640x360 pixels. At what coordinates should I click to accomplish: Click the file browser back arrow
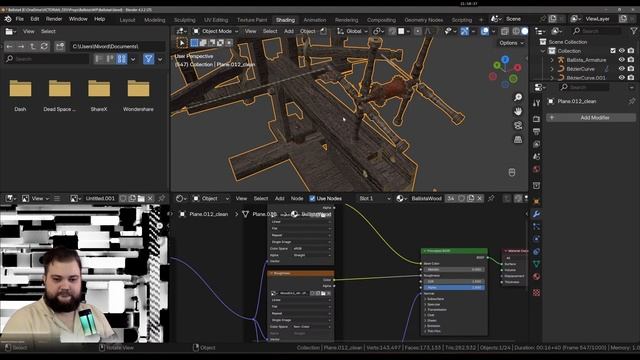point(9,46)
